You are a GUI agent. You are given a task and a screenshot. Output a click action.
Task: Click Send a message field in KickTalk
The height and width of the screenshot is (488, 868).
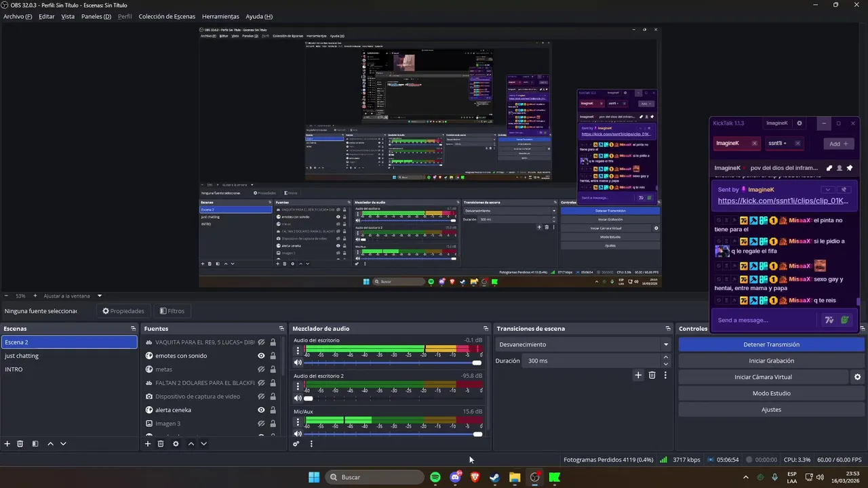click(x=765, y=320)
